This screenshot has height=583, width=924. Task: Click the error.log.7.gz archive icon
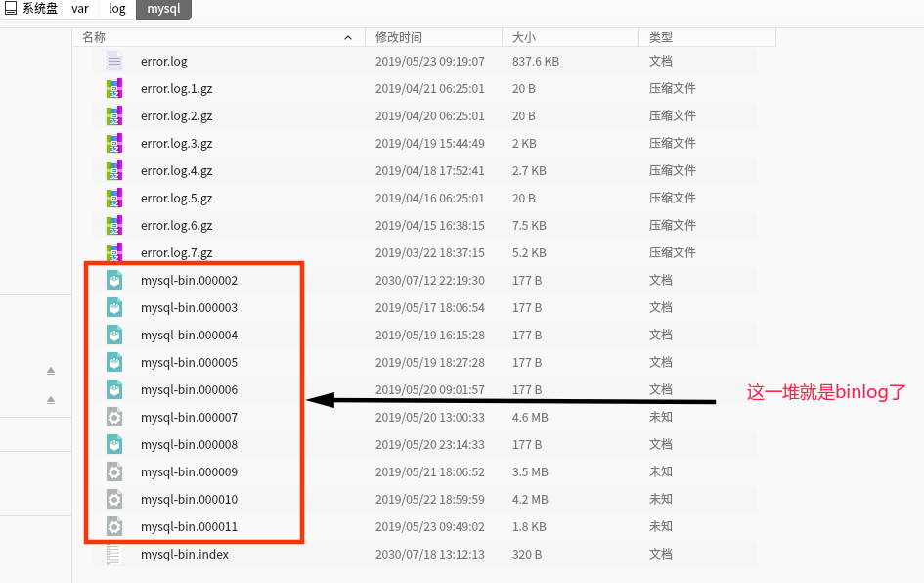[x=114, y=252]
